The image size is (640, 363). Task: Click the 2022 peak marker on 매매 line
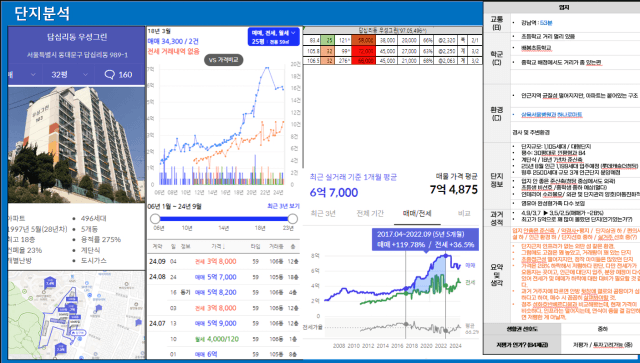click(446, 256)
